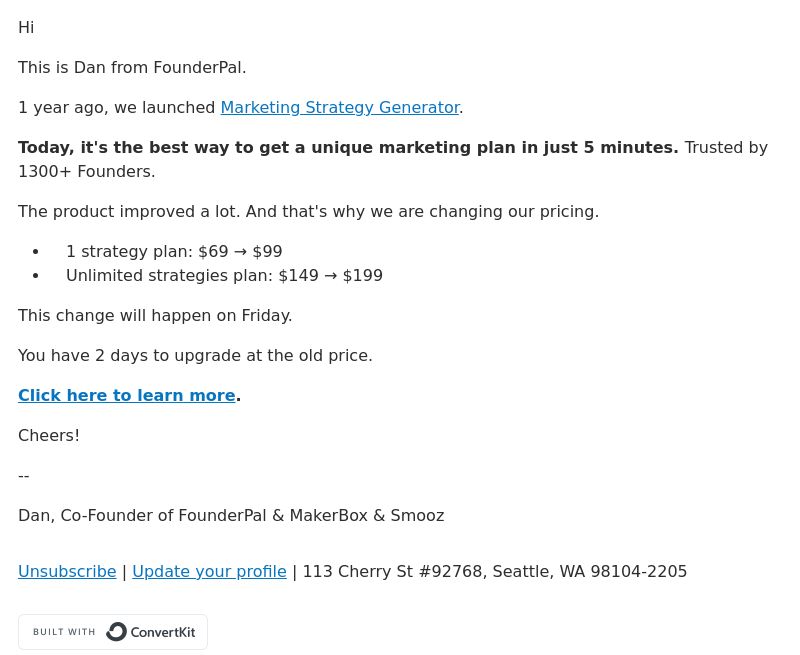Click the ConvertKit circular logo icon
This screenshot has width=800, height=655.
point(116,632)
